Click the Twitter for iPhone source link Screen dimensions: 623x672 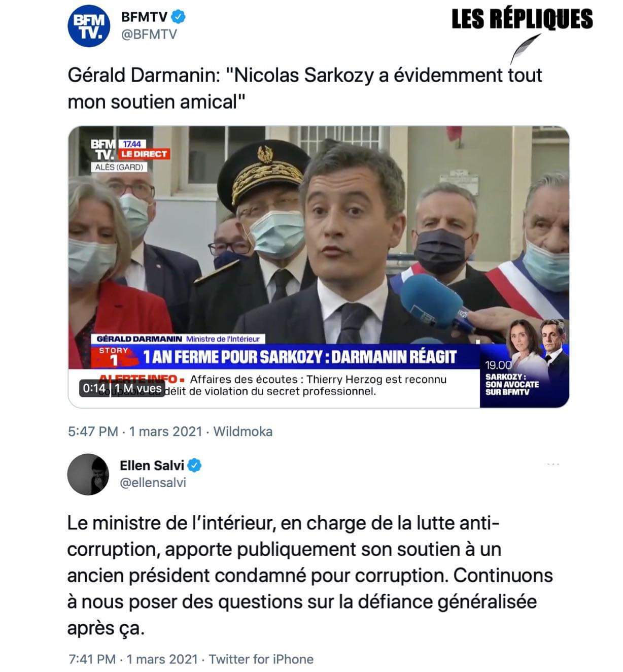pos(261,659)
